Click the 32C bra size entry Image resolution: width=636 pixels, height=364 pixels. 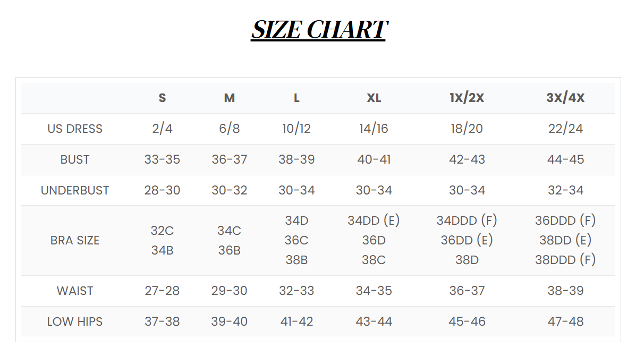[x=162, y=231]
